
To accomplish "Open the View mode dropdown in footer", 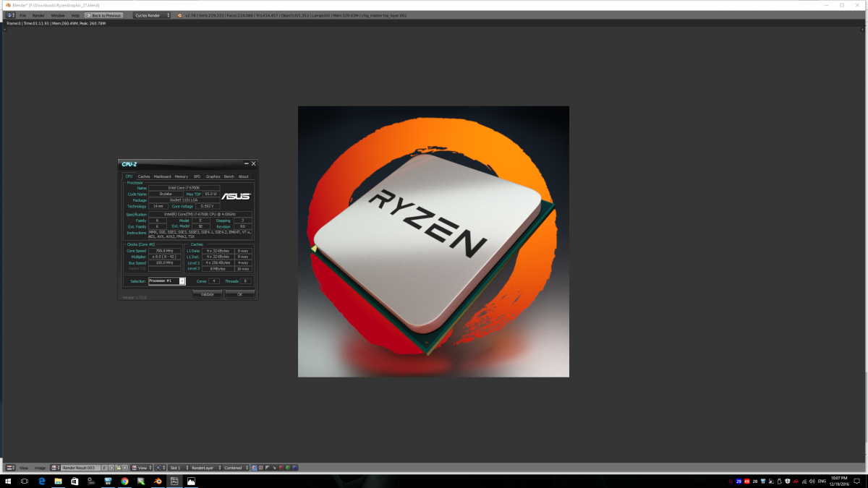I will 142,468.
